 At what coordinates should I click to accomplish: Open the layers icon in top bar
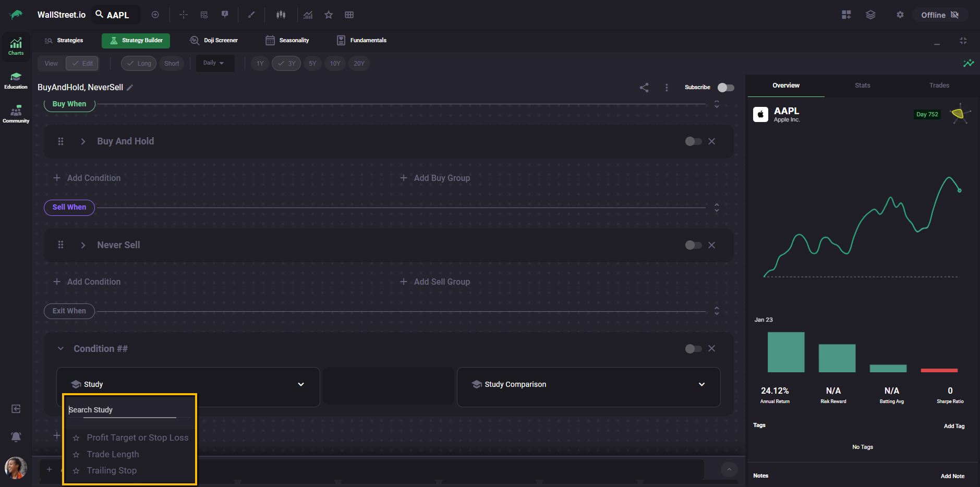tap(870, 15)
